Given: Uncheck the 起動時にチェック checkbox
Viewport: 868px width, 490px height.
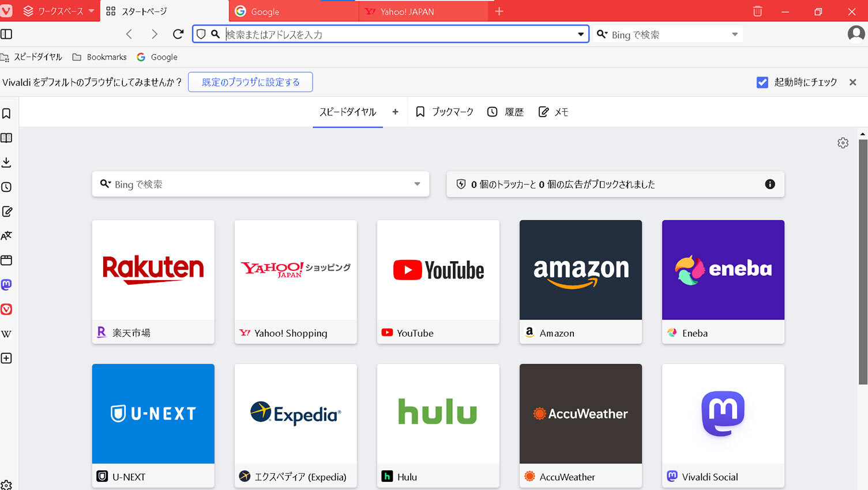Looking at the screenshot, I should coord(762,82).
